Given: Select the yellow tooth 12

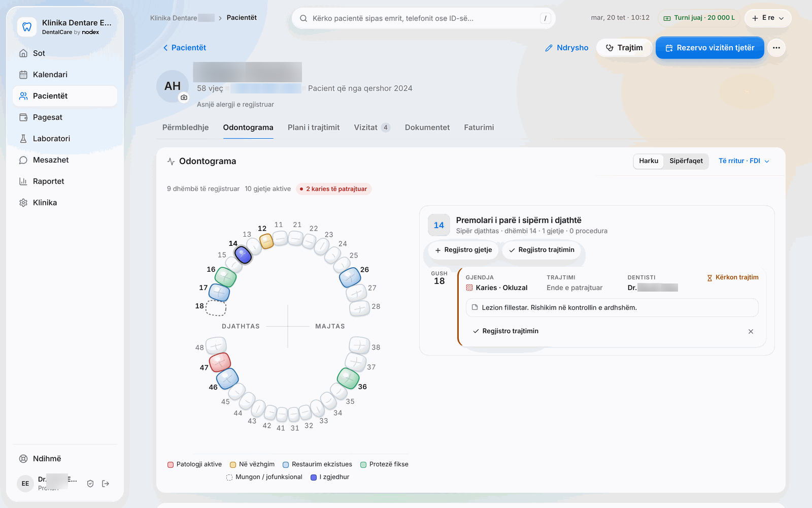Looking at the screenshot, I should pos(266,241).
